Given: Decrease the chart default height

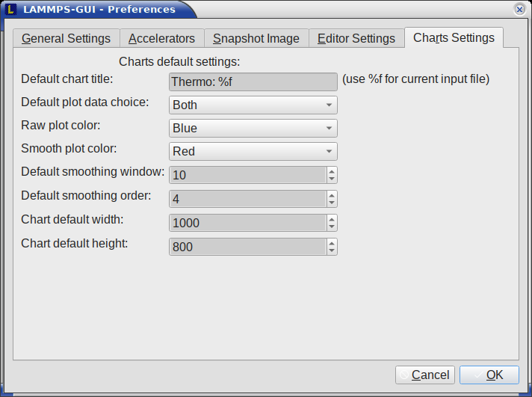Looking at the screenshot, I should pyautogui.click(x=332, y=250).
